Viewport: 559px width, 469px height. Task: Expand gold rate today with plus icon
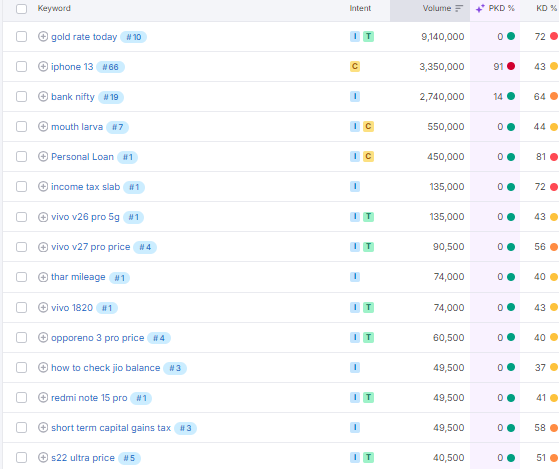[43, 36]
